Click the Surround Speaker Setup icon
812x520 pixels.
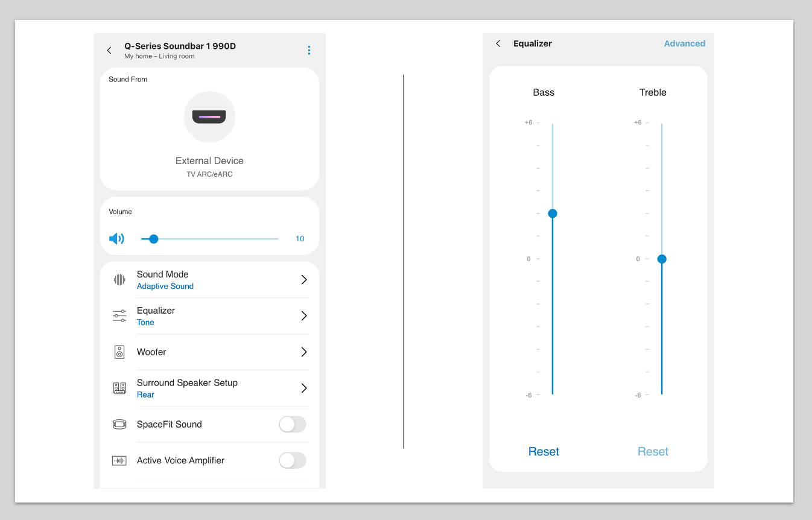coord(119,388)
